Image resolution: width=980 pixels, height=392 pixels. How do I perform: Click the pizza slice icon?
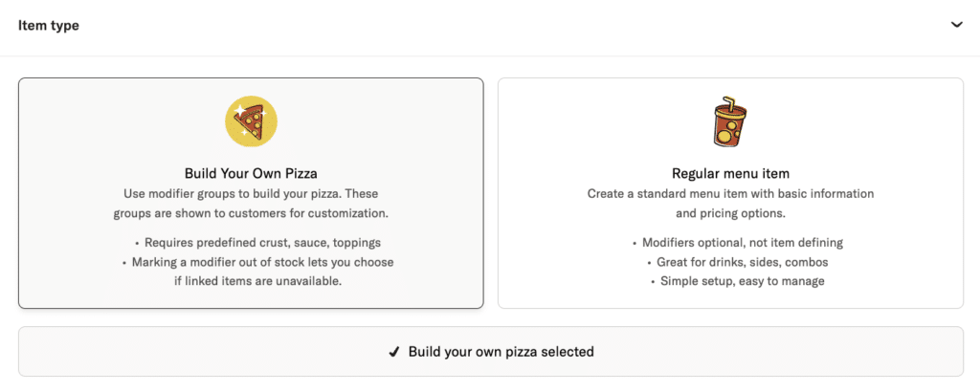pos(251,122)
